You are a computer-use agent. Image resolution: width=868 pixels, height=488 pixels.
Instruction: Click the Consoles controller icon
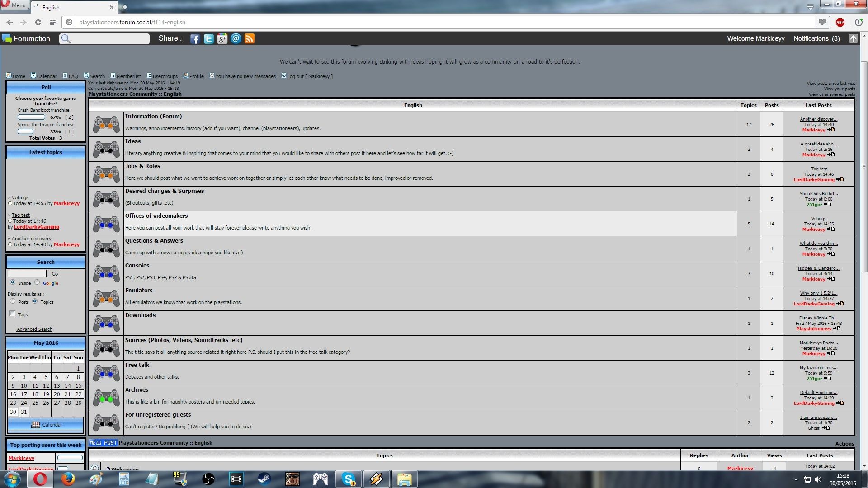[x=106, y=273]
